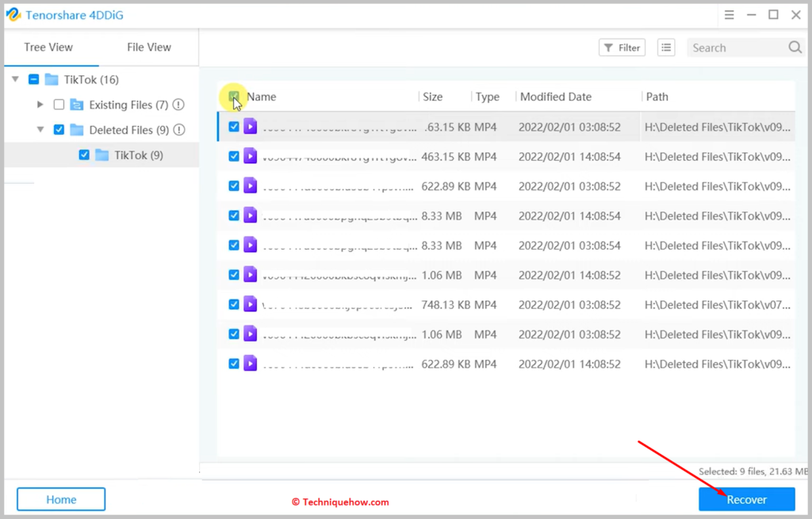Uncheck the 8.33 MB file dated 14:08:54
Image resolution: width=812 pixels, height=519 pixels.
[x=234, y=216]
